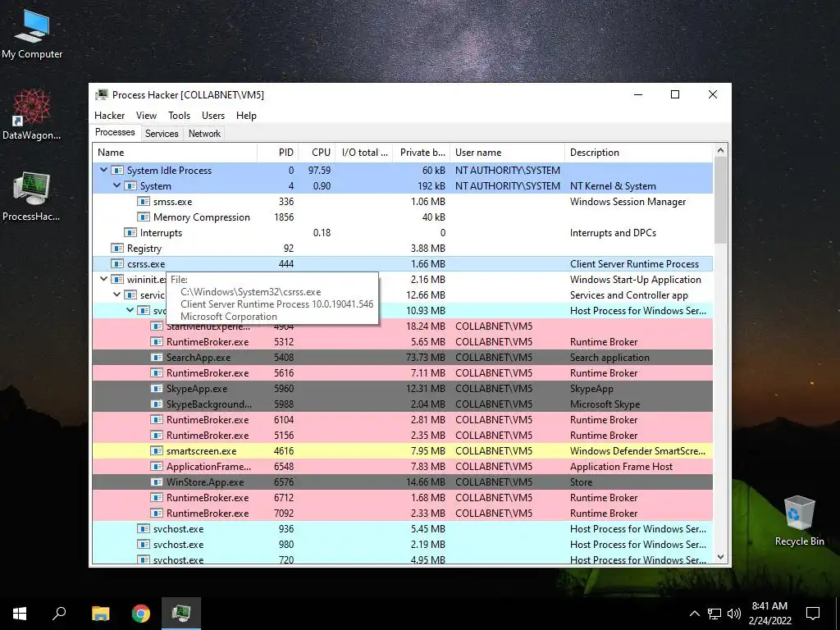Click the taskbar clock 8:41 AM
Screen dimensions: 840x630
769,606
